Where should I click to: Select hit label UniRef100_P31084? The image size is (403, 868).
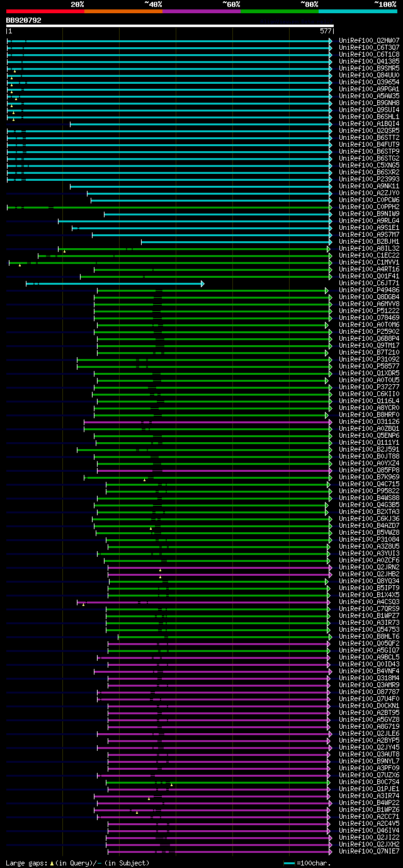(x=369, y=539)
